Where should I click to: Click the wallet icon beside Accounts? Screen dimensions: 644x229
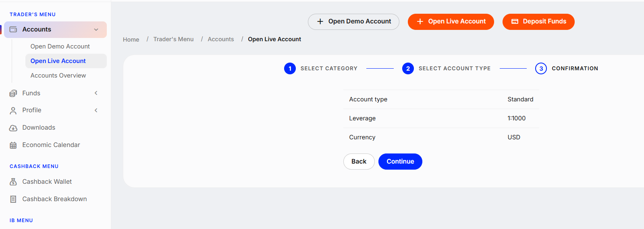(13, 29)
